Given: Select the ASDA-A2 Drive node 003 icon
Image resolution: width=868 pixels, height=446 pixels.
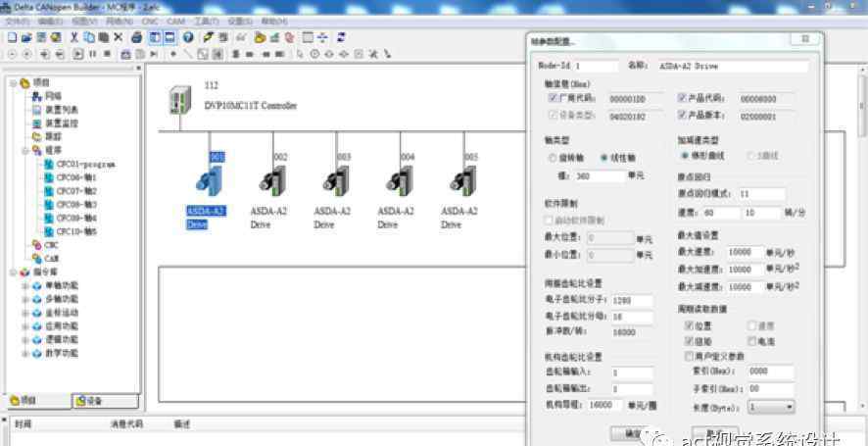Looking at the screenshot, I should (337, 180).
